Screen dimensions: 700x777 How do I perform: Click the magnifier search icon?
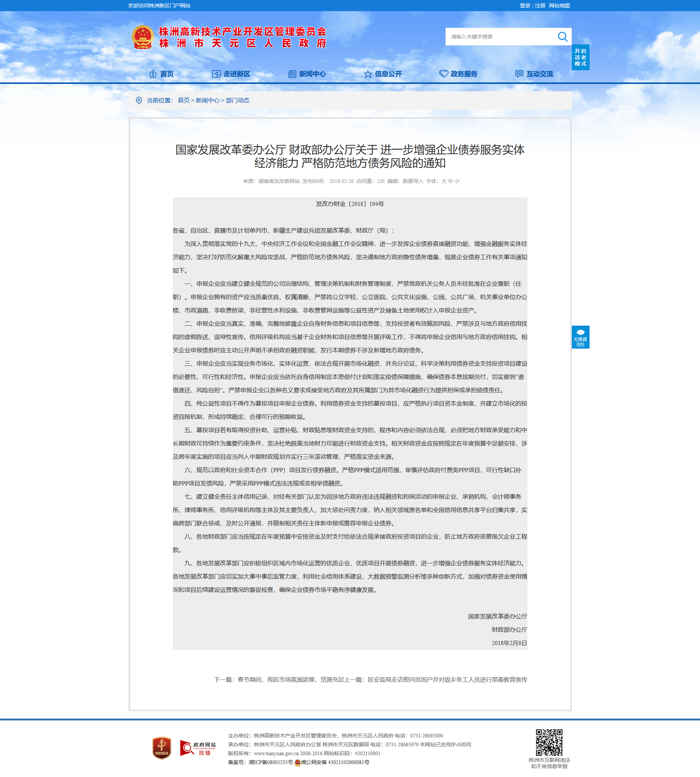pyautogui.click(x=562, y=37)
